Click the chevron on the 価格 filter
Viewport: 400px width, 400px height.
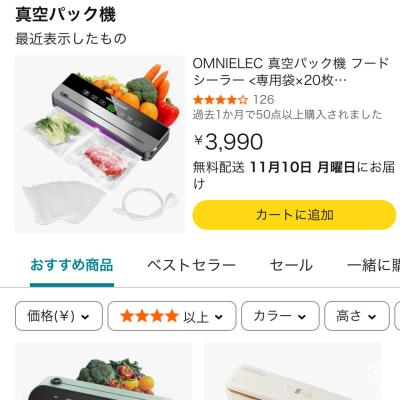pyautogui.click(x=85, y=317)
